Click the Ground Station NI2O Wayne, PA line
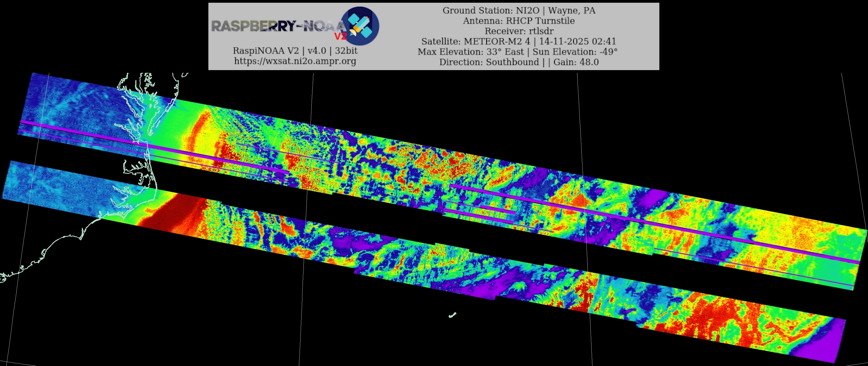Viewport: 868px width, 366px height. (519, 10)
